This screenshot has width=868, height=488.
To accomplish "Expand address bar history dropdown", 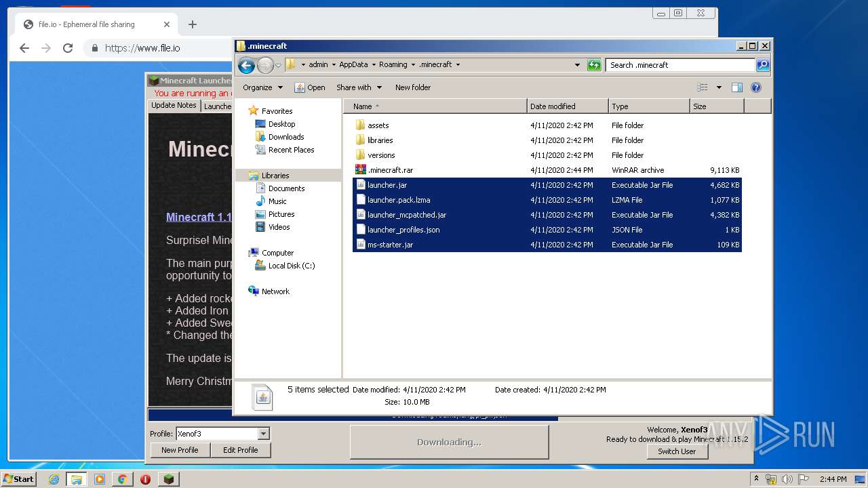I will [x=577, y=65].
